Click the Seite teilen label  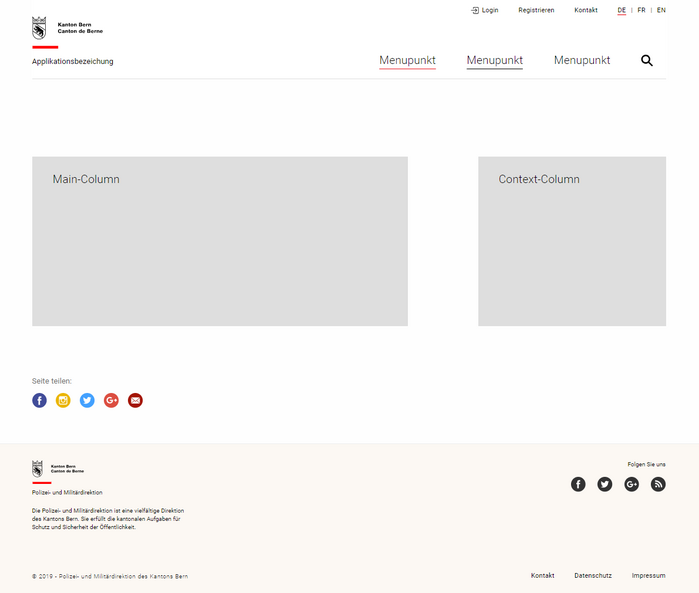52,381
